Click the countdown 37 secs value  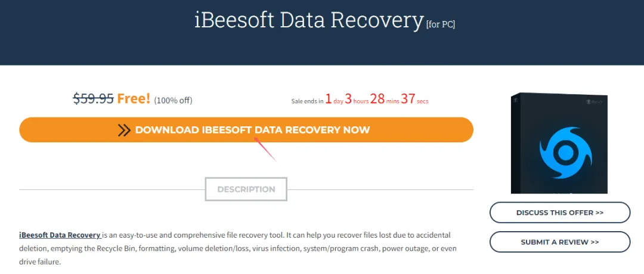click(x=414, y=99)
